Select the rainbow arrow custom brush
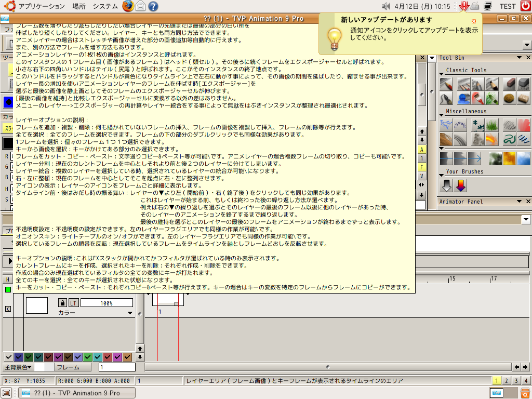 tap(460, 185)
